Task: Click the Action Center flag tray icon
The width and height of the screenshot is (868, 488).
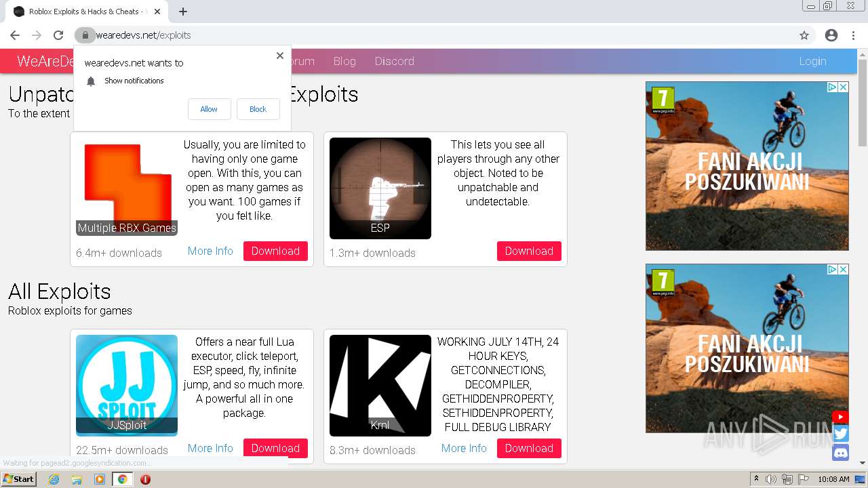Action: coord(804,479)
